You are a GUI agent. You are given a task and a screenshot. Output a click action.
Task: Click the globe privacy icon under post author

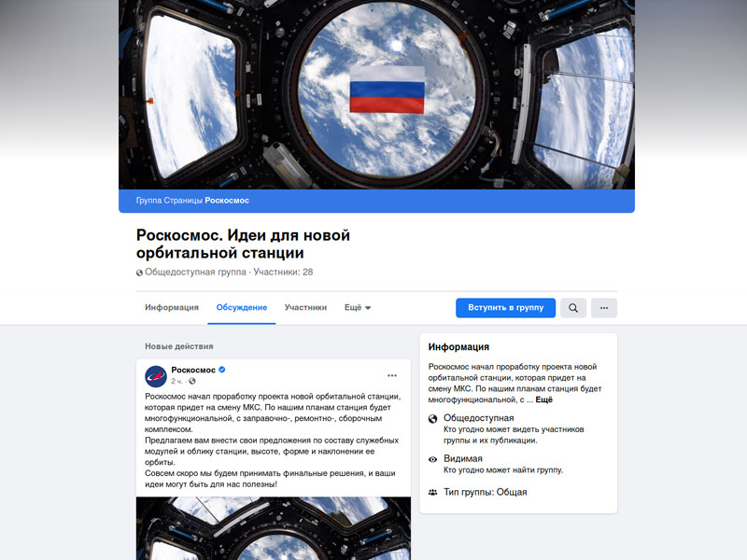tap(192, 381)
